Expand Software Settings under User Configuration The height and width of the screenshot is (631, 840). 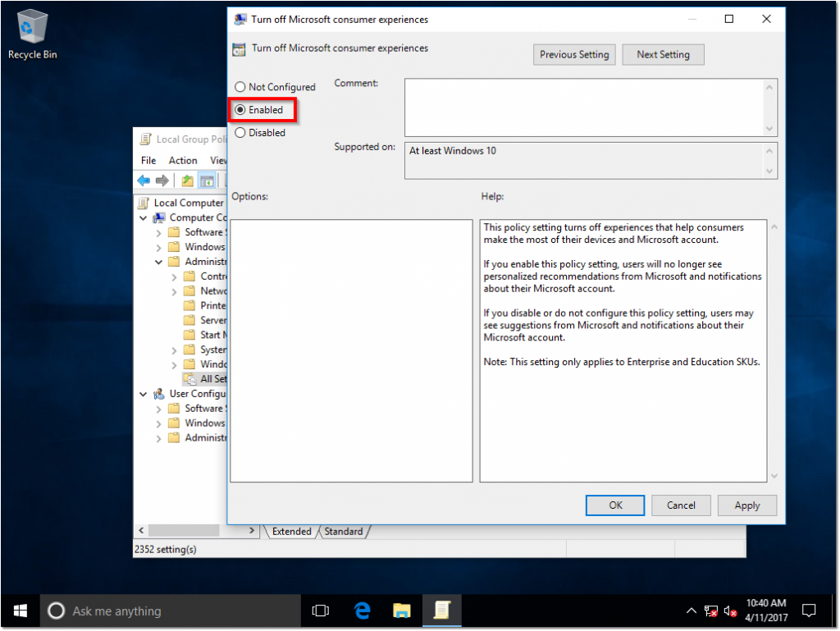(158, 409)
